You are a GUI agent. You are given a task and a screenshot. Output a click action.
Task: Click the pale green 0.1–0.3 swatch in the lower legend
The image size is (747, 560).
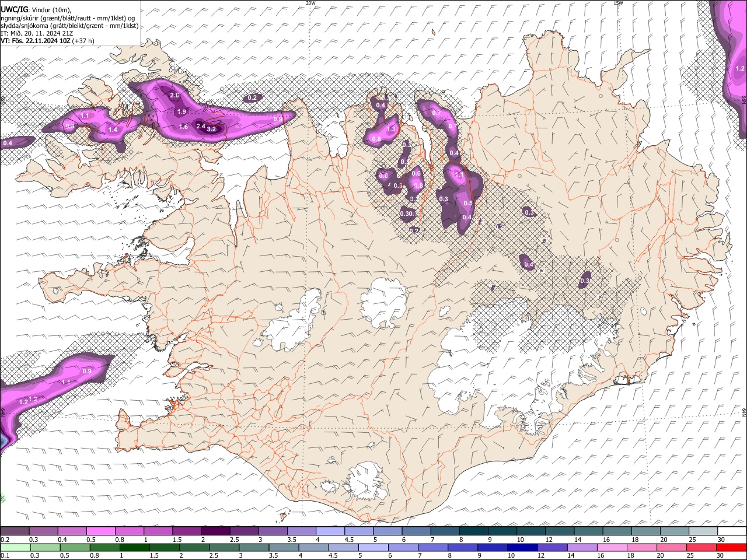point(15,547)
